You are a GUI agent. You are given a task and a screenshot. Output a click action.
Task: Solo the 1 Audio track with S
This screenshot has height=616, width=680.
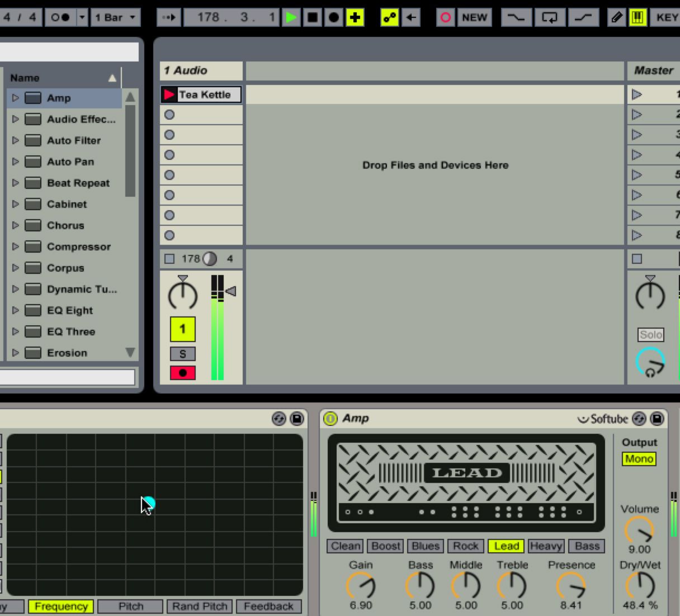182,354
